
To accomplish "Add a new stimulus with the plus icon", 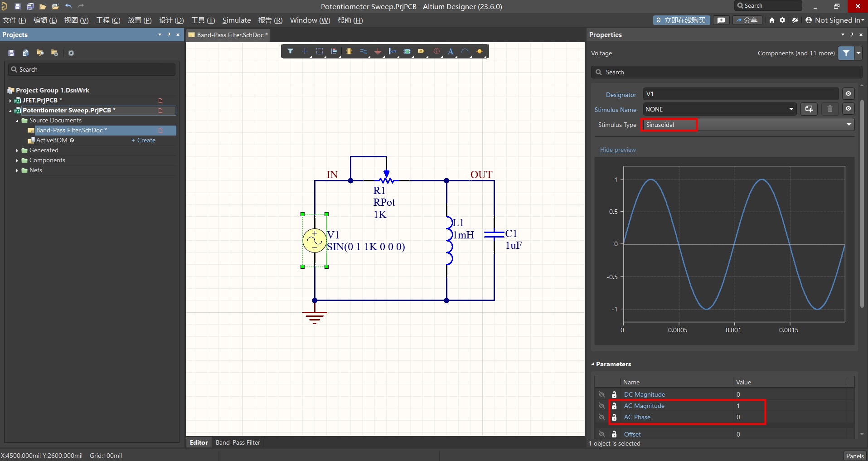I will tap(809, 109).
